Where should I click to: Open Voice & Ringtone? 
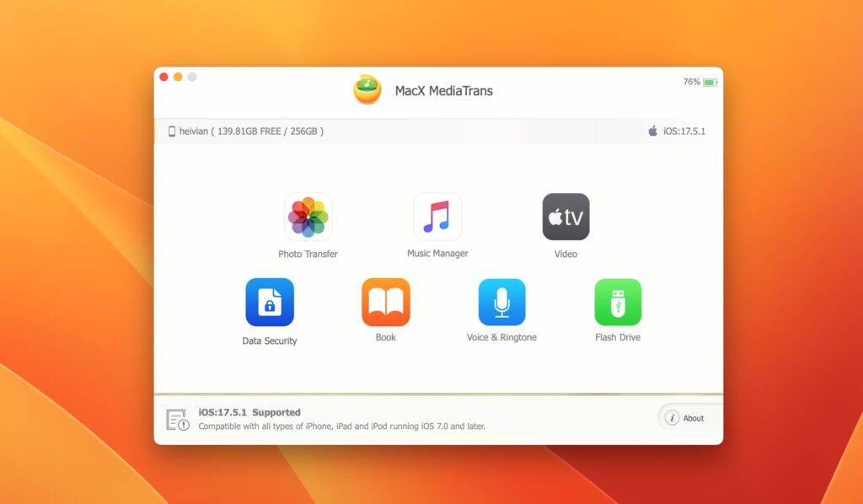[x=501, y=303]
